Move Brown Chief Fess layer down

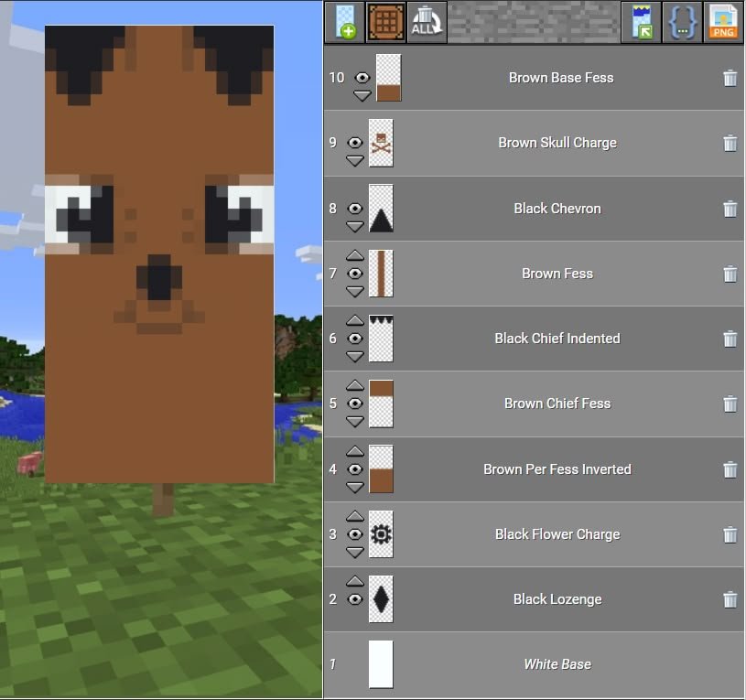click(355, 422)
